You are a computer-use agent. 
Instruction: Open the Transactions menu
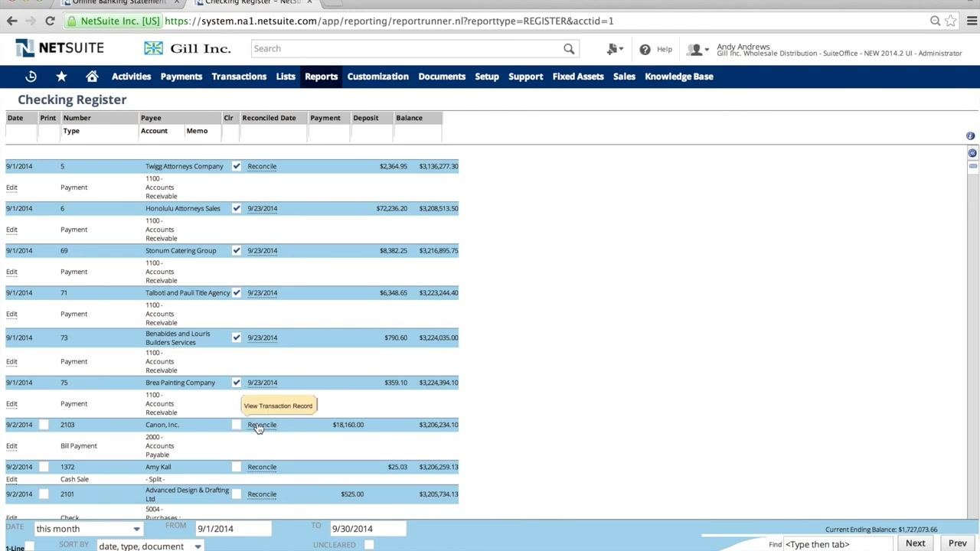pos(239,77)
